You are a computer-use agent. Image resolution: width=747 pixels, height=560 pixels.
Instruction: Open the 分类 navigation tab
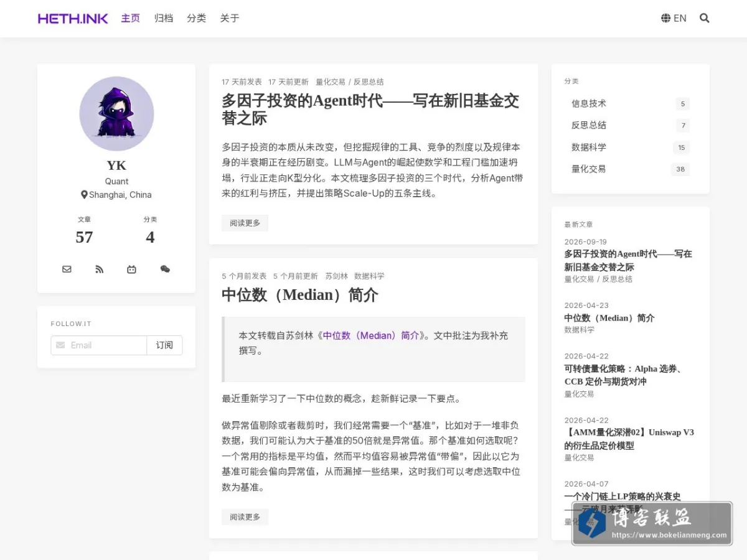(197, 19)
